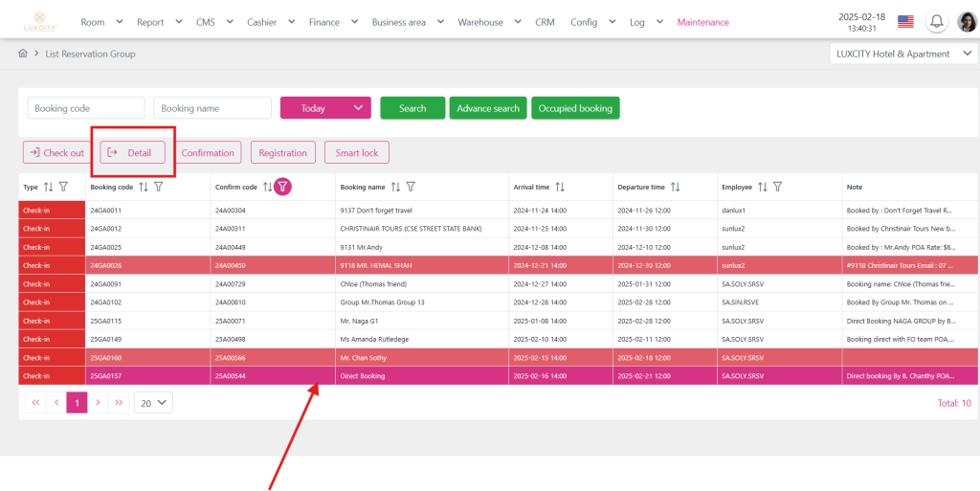The image size is (980, 491).
Task: Click the home icon in breadcrumb
Action: click(23, 55)
